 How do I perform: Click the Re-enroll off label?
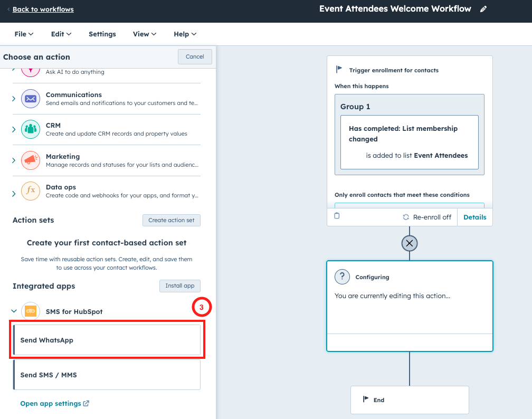432,217
